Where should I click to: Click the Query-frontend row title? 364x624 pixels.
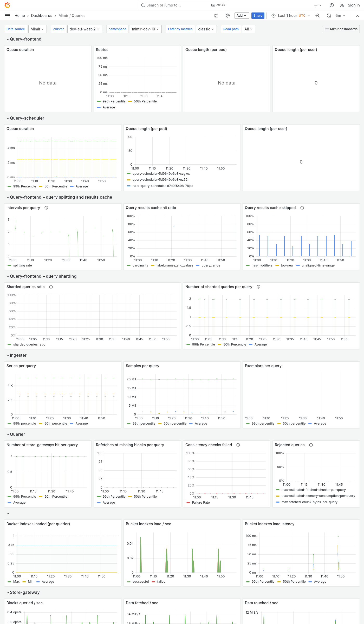click(x=26, y=39)
